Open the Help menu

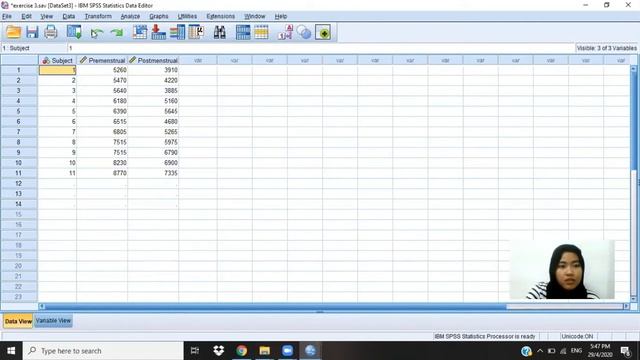[280, 16]
